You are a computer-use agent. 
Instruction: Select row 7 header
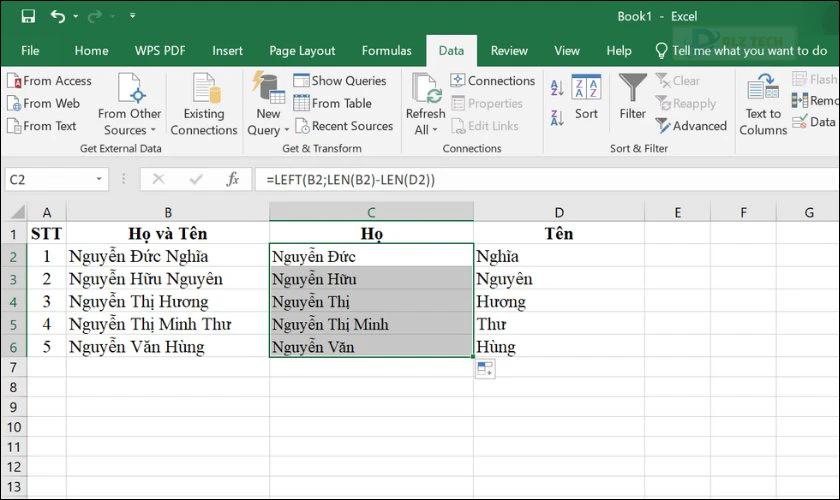coord(14,367)
